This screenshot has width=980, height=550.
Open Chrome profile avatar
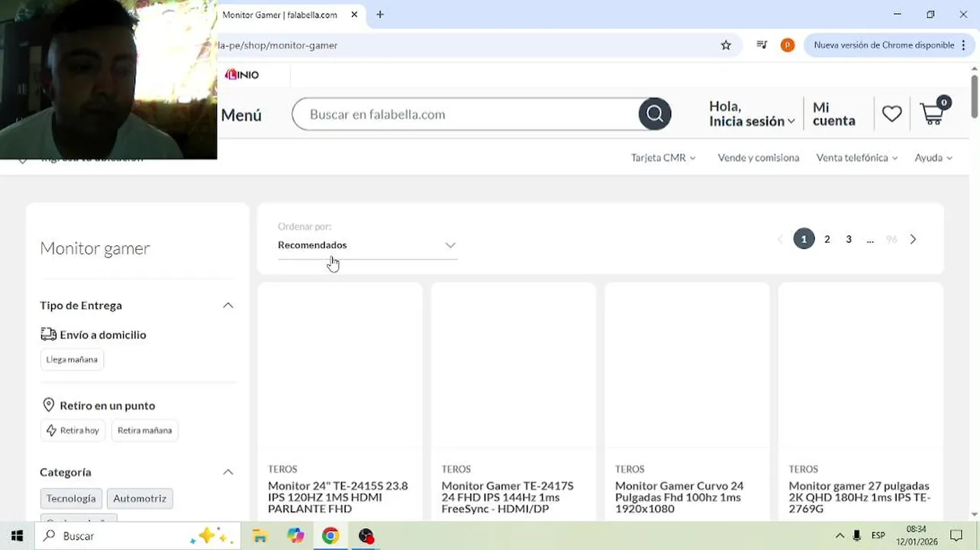tap(788, 45)
